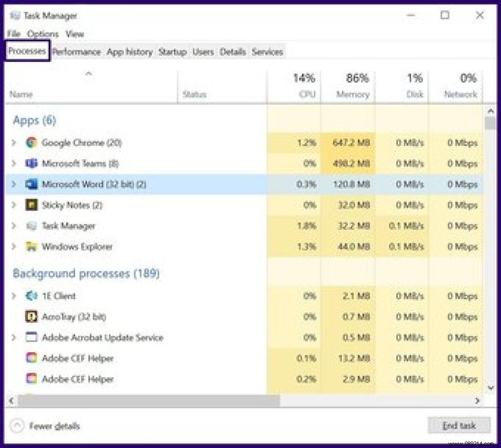Open the View menu
The width and height of the screenshot is (501, 448).
tap(75, 34)
